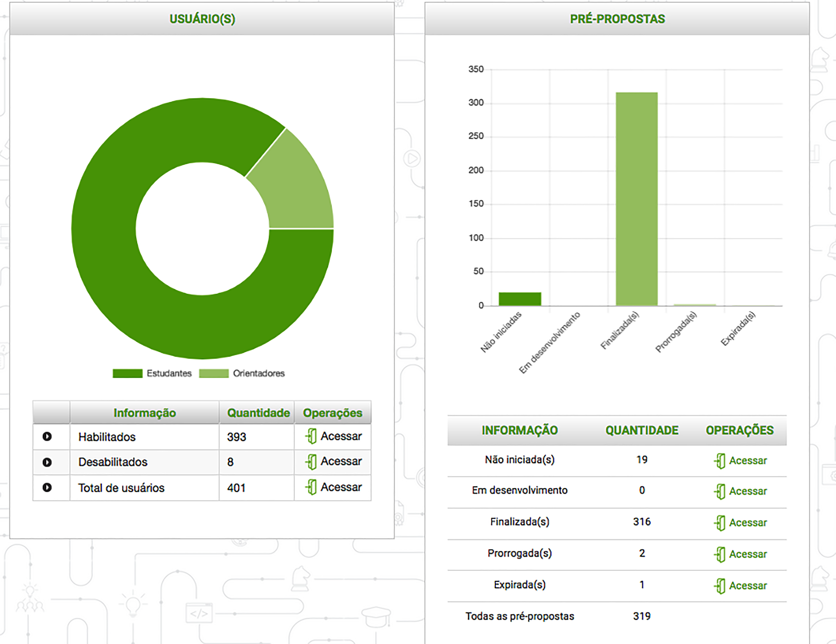Open Acessar link for Habilitados users
The width and height of the screenshot is (836, 644).
pyautogui.click(x=341, y=436)
